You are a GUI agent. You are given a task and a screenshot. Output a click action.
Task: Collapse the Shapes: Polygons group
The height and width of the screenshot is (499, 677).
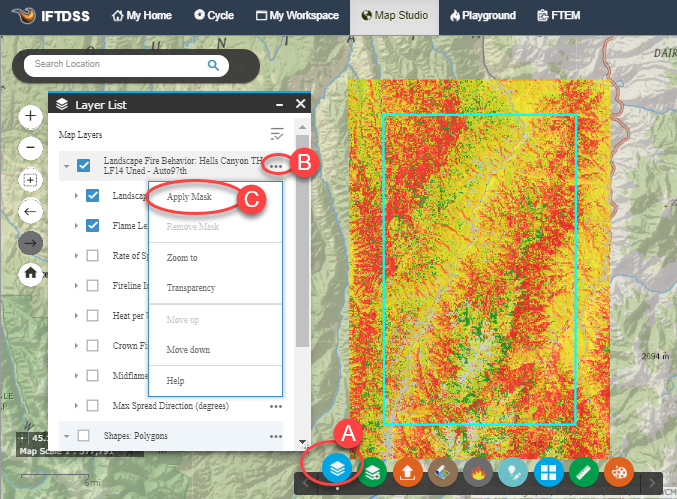(66, 436)
